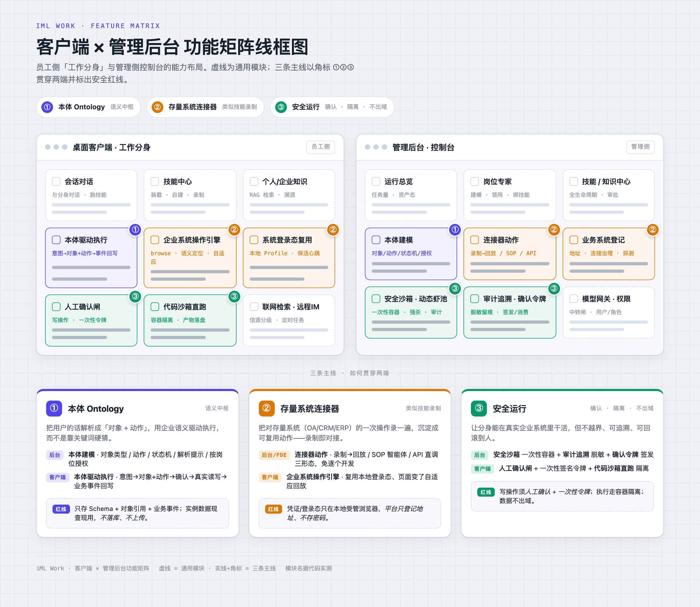Click the 管理后台 · 控制台 panel title
Image resolution: width=700 pixels, height=607 pixels.
pos(423,147)
